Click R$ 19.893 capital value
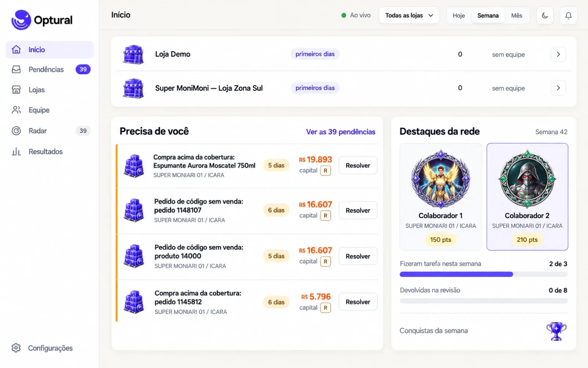The width and height of the screenshot is (588, 368). click(315, 159)
